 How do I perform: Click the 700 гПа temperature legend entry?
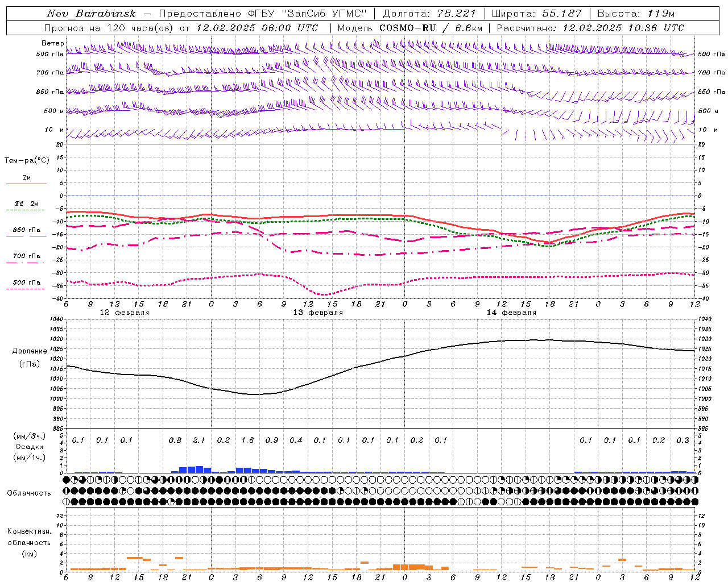pyautogui.click(x=27, y=256)
